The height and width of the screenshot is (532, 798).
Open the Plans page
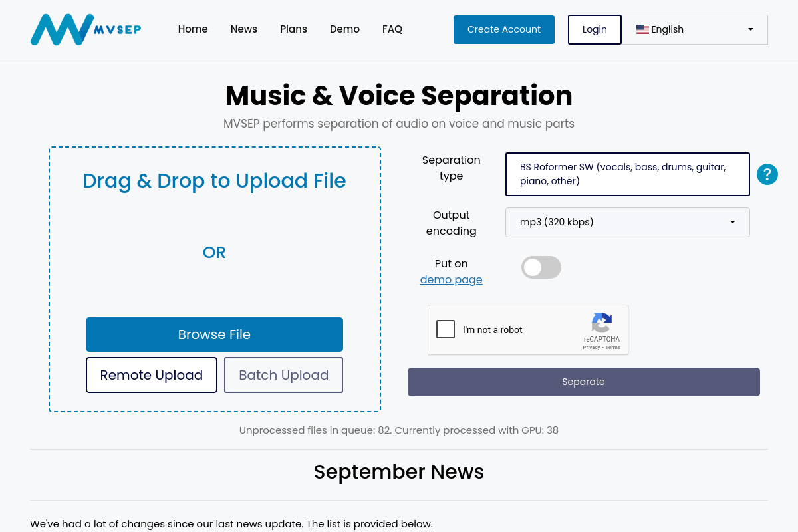pyautogui.click(x=293, y=29)
